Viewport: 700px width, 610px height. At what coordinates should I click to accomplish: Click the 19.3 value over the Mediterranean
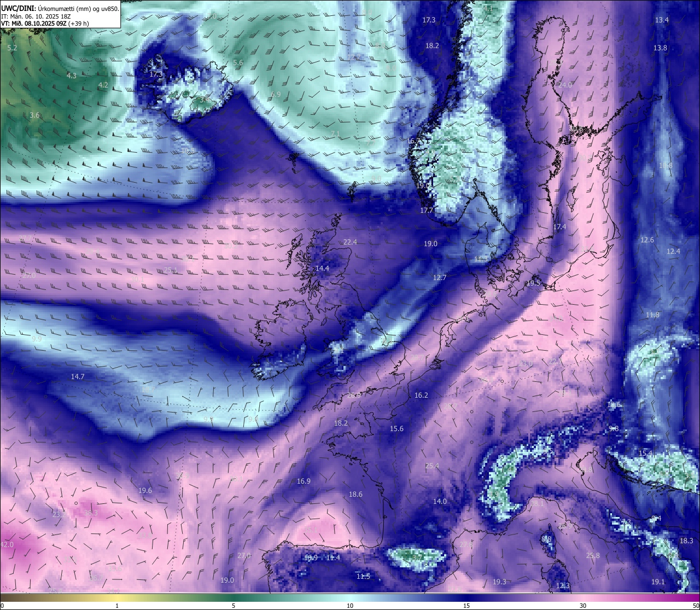pyautogui.click(x=499, y=582)
